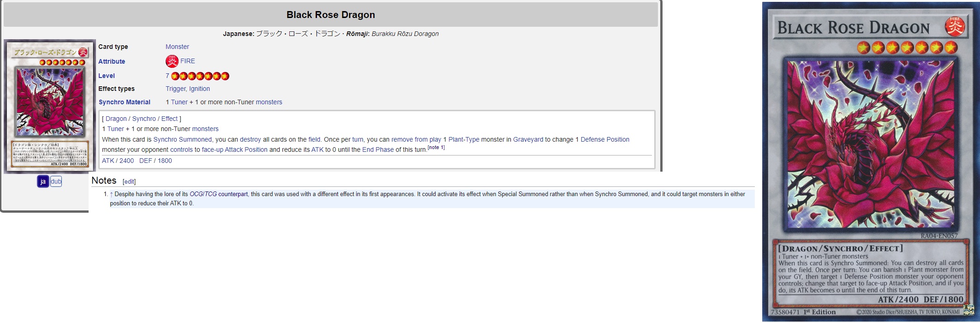Click the 'Card type' row label
This screenshot has width=980, height=323.
coord(113,47)
